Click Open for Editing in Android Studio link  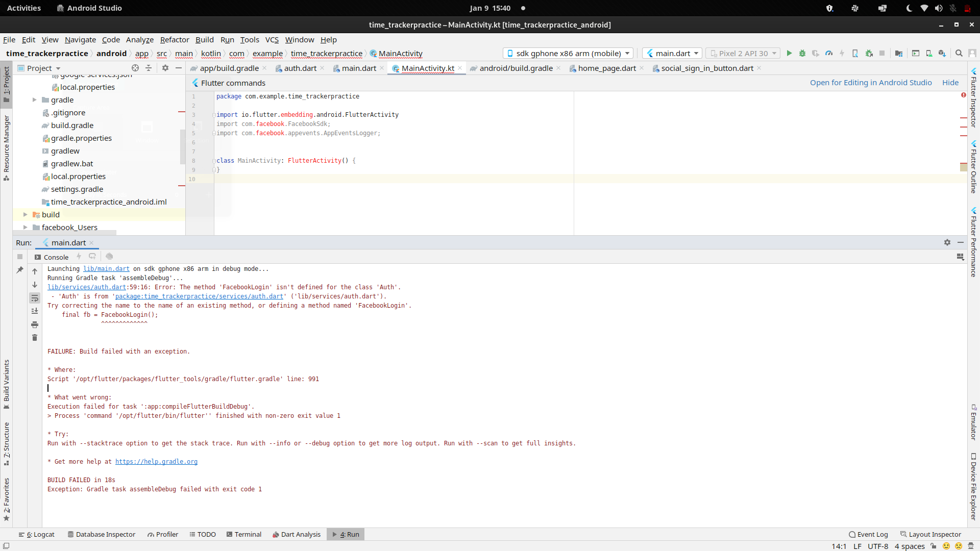870,83
